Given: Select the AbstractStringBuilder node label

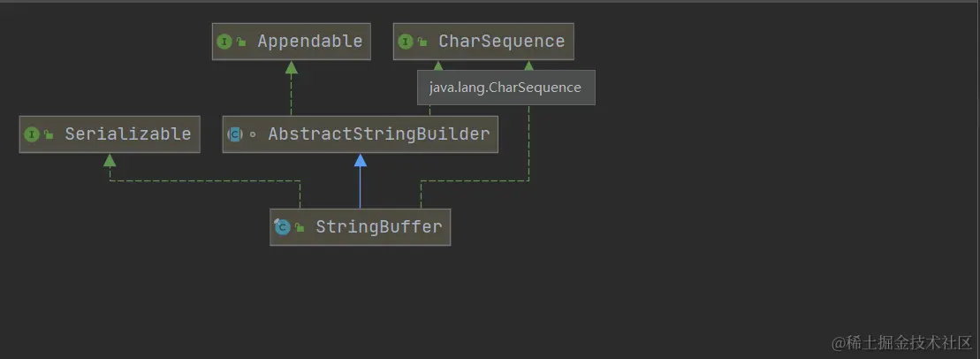Looking at the screenshot, I should pos(378,134).
